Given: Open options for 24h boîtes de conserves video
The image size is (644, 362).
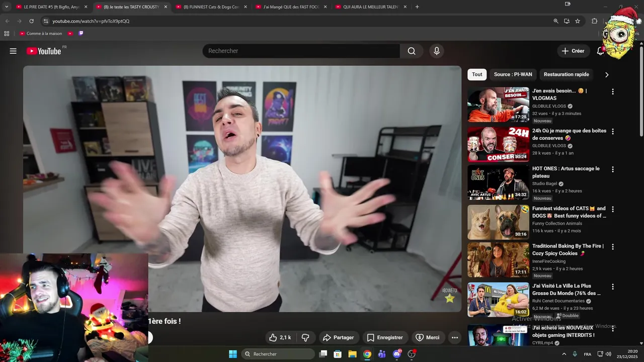Looking at the screenshot, I should [x=612, y=131].
